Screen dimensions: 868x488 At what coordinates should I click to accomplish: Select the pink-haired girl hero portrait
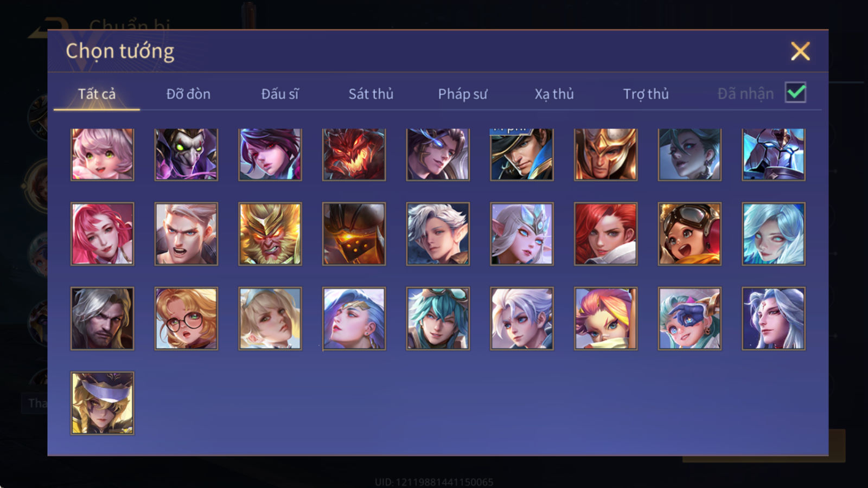click(x=102, y=154)
